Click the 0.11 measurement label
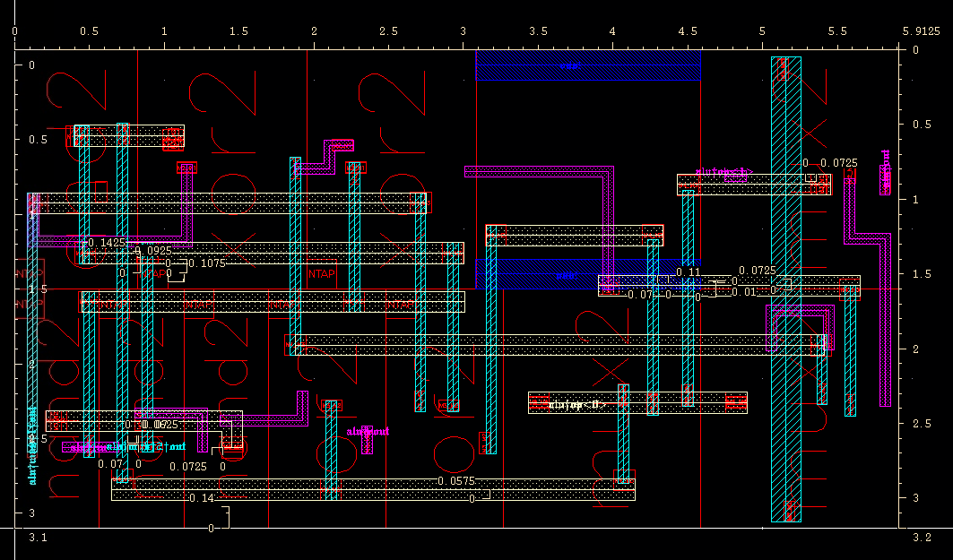The height and width of the screenshot is (560, 953). point(688,271)
